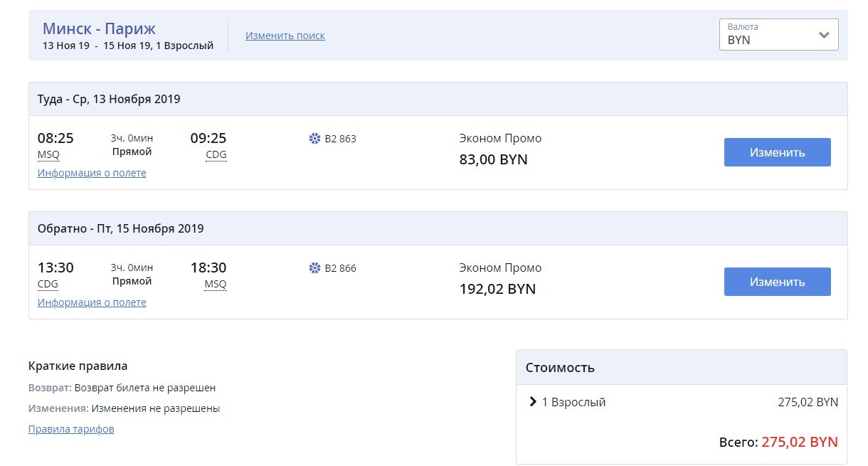Expand the 1 Взрослый price breakdown chevron
868x466 pixels.
[x=533, y=402]
